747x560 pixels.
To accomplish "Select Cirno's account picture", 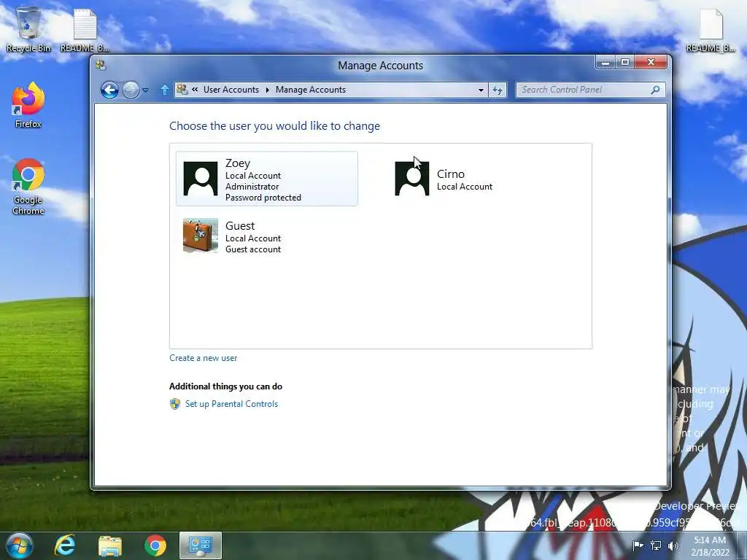I will pos(412,179).
